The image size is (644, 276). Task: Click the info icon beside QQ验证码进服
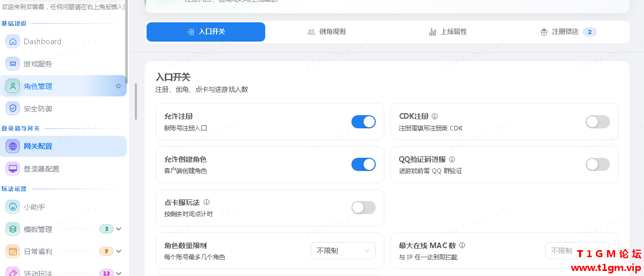pos(452,159)
